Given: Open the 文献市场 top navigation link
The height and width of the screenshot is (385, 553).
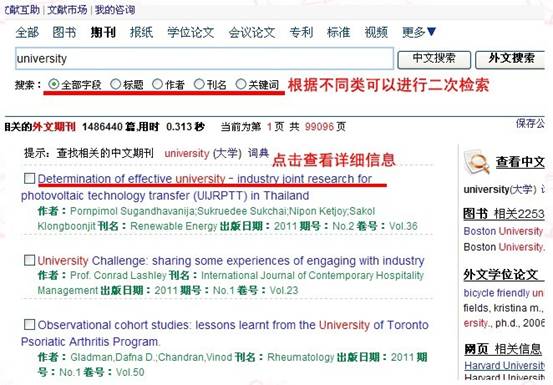Looking at the screenshot, I should pyautogui.click(x=67, y=10).
